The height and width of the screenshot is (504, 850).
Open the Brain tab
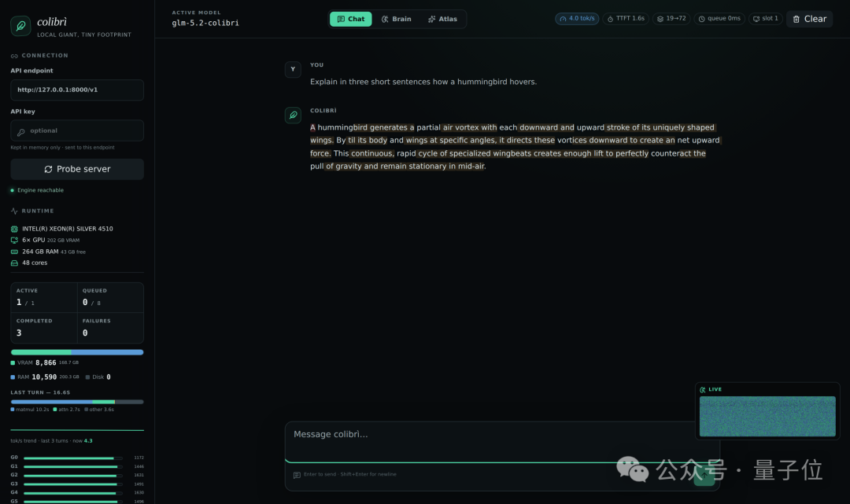(396, 19)
